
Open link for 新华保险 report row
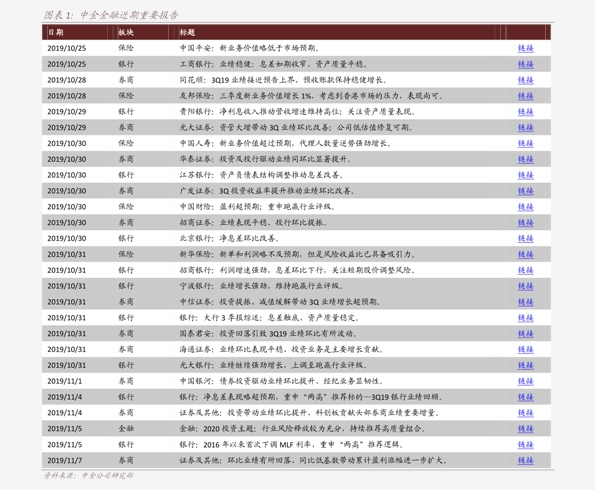point(526,254)
